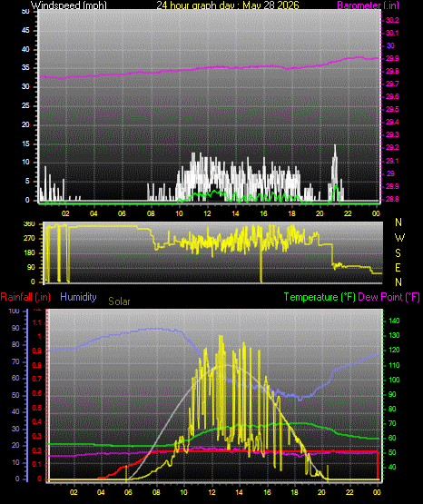This screenshot has width=423, height=504.
Task: Click the W compass label beside direction chart
Action: point(399,238)
